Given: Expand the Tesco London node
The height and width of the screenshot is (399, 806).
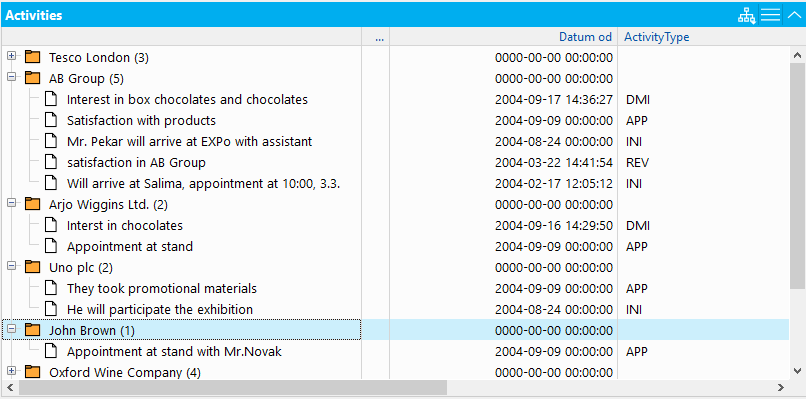Looking at the screenshot, I should point(12,55).
